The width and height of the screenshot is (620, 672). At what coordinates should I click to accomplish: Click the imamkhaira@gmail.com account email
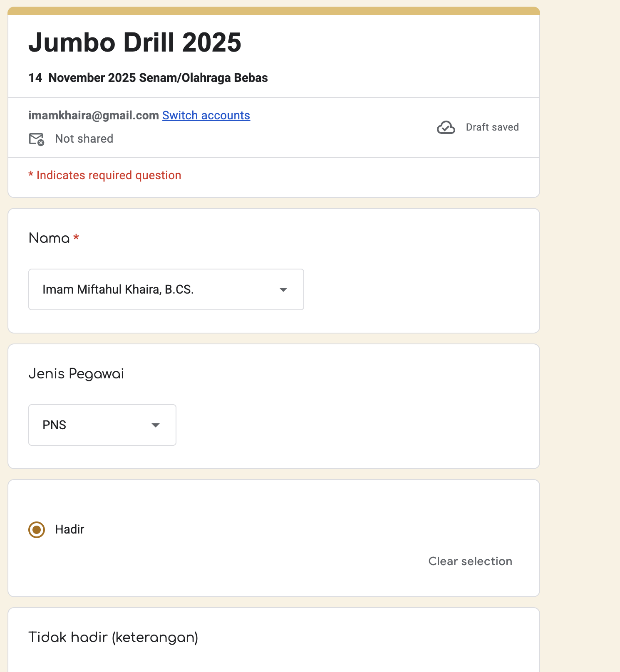pyautogui.click(x=94, y=115)
